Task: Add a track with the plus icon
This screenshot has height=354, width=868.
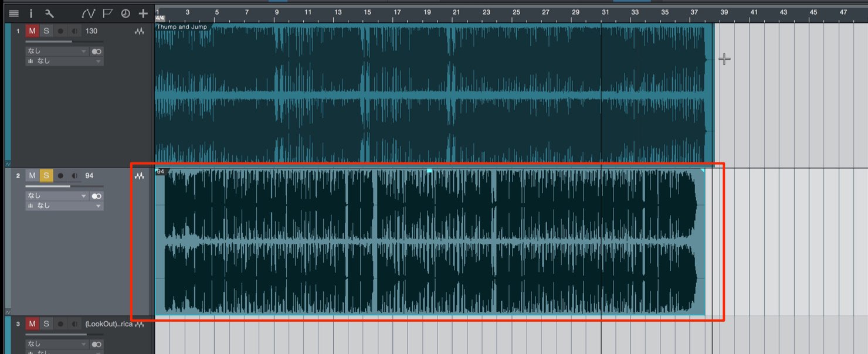Action: click(x=143, y=13)
